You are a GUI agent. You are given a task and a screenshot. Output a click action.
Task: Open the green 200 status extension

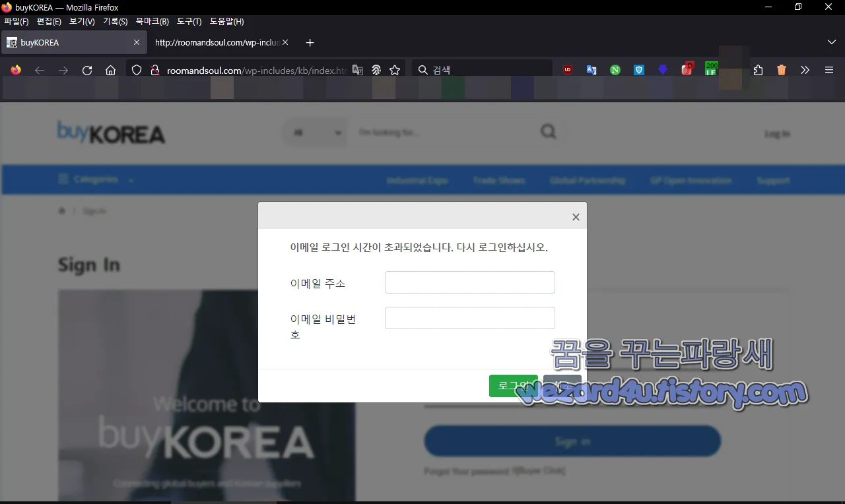pyautogui.click(x=711, y=69)
